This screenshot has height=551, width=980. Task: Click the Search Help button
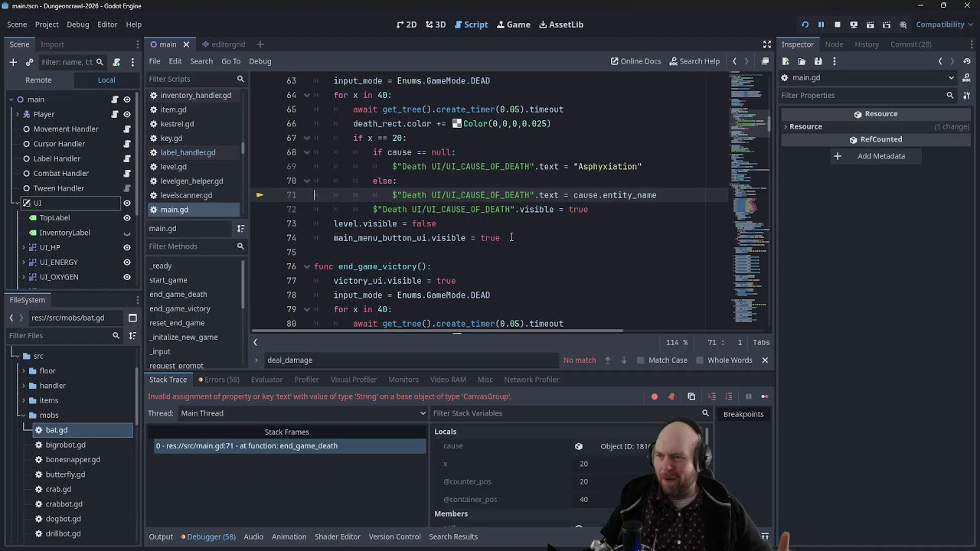pyautogui.click(x=694, y=61)
